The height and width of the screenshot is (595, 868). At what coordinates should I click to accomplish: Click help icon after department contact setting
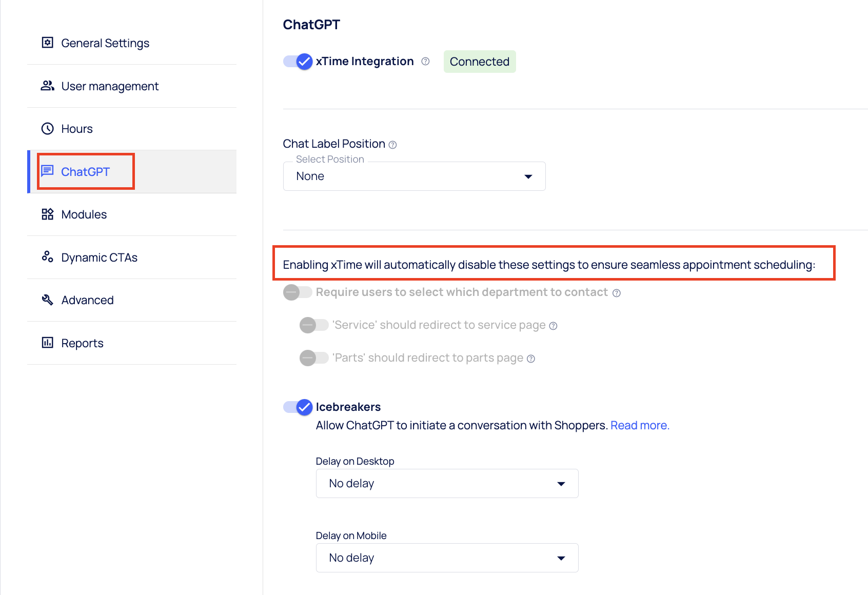[x=617, y=293]
